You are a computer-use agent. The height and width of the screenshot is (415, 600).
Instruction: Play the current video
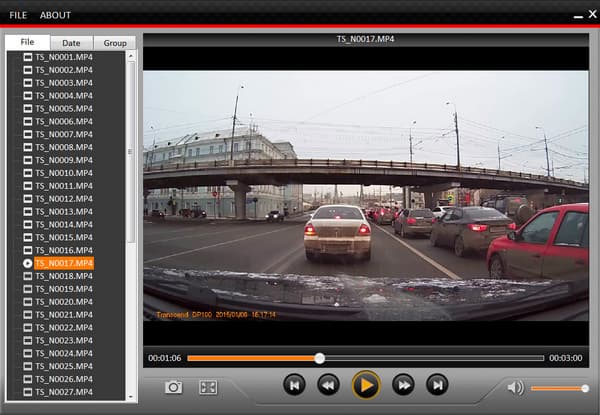366,385
